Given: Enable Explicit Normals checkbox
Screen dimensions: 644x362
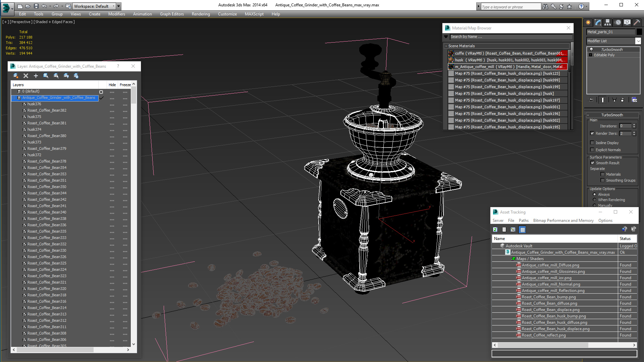Looking at the screenshot, I should click(592, 150).
